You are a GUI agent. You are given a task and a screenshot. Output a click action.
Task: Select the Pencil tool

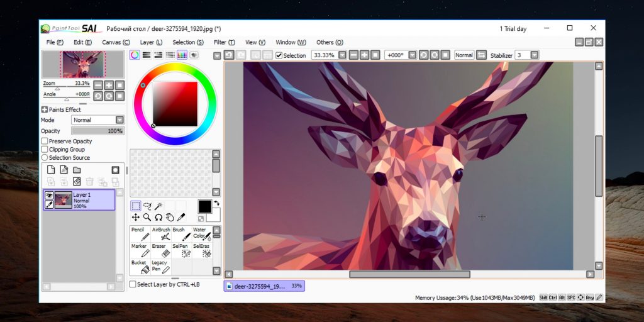(x=140, y=234)
